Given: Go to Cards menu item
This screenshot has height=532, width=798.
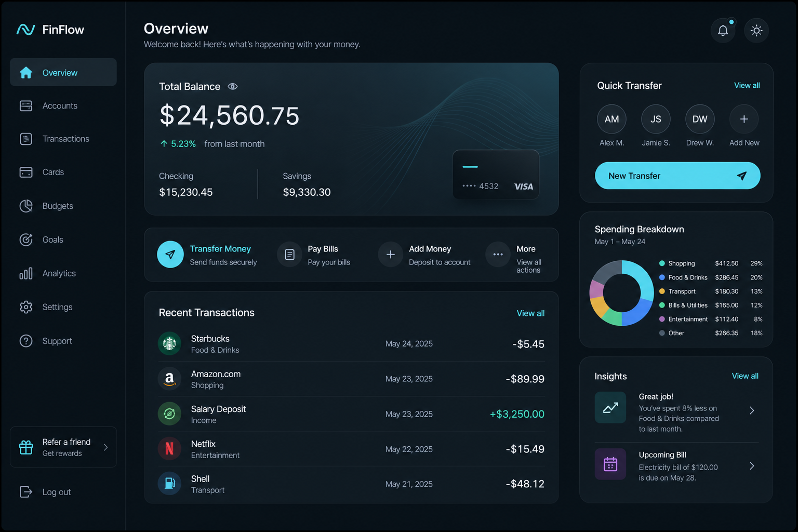Looking at the screenshot, I should [x=63, y=172].
